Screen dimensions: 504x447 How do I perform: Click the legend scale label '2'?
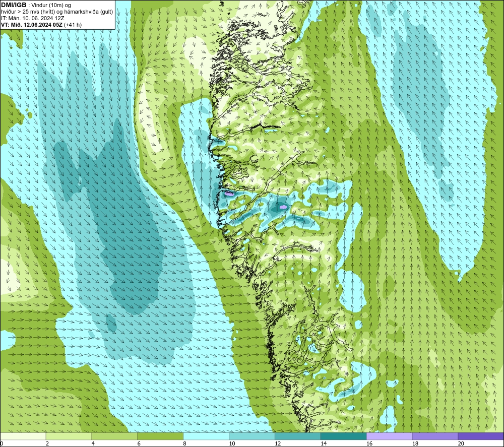point(47,443)
